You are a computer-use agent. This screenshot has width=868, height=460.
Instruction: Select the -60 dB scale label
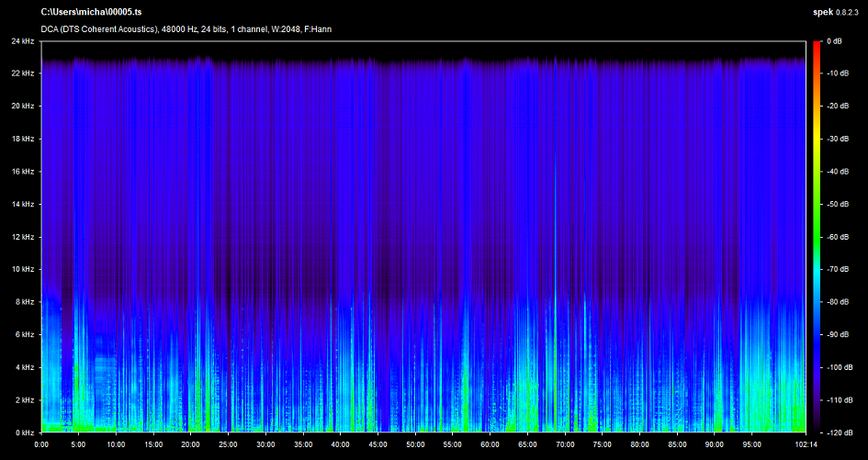pyautogui.click(x=838, y=237)
